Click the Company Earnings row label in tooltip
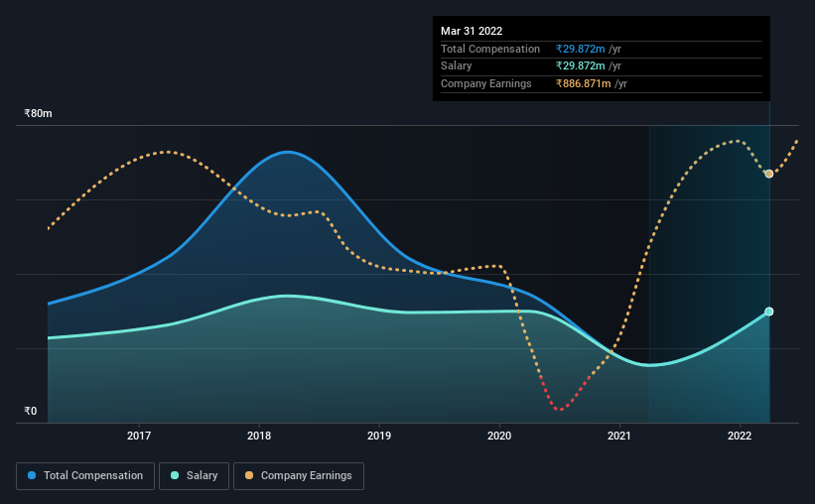Image resolution: width=815 pixels, height=504 pixels. [486, 83]
